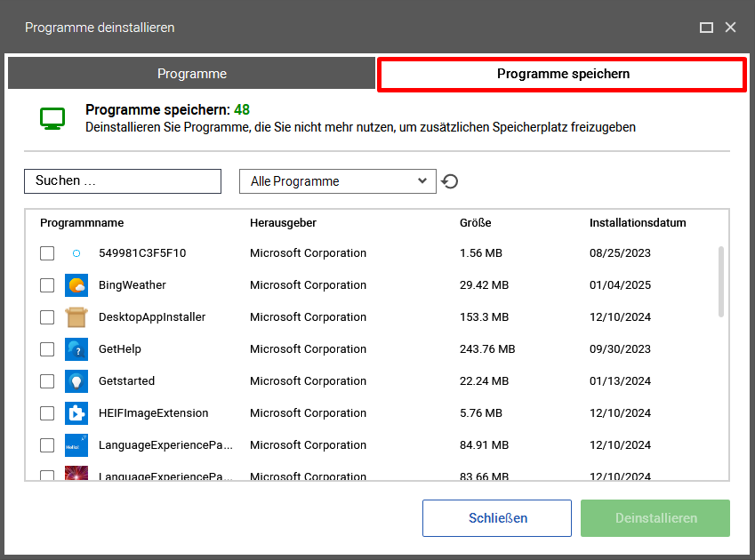The height and width of the screenshot is (560, 755).
Task: Click the HEIFImageExtension puzzle icon
Action: click(x=76, y=413)
